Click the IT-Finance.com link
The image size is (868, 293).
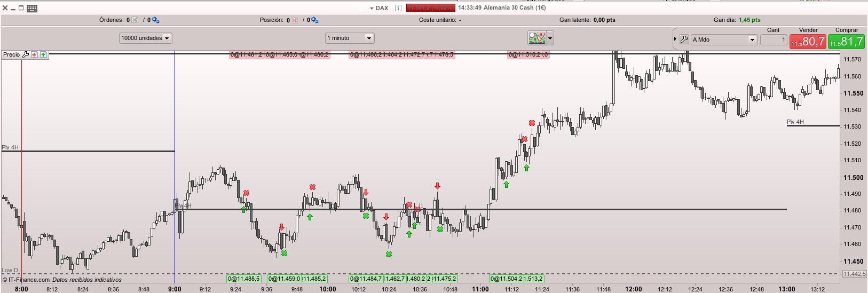[x=29, y=280]
